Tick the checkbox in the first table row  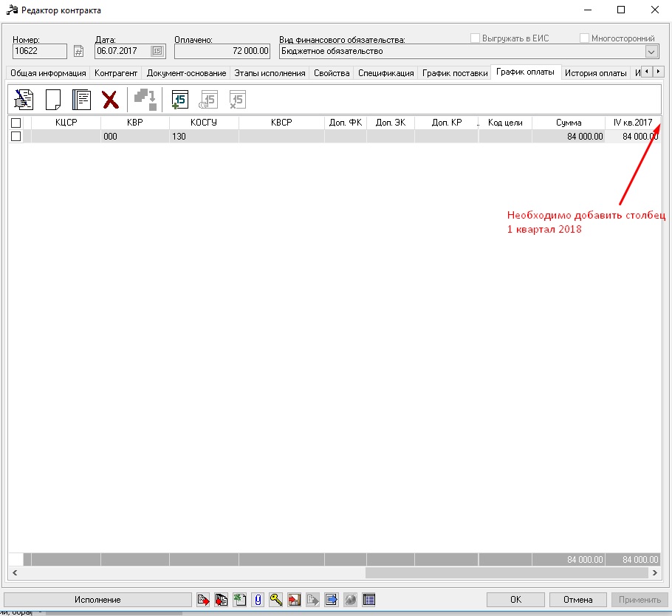pos(16,136)
